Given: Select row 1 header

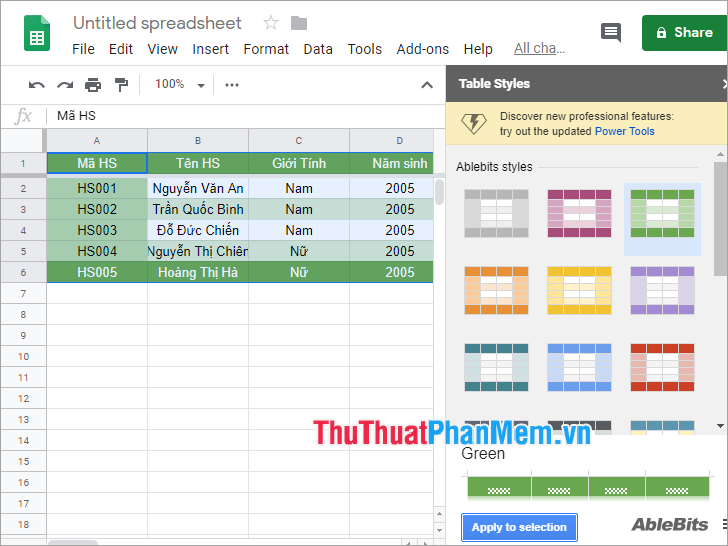Looking at the screenshot, I should click(23, 163).
